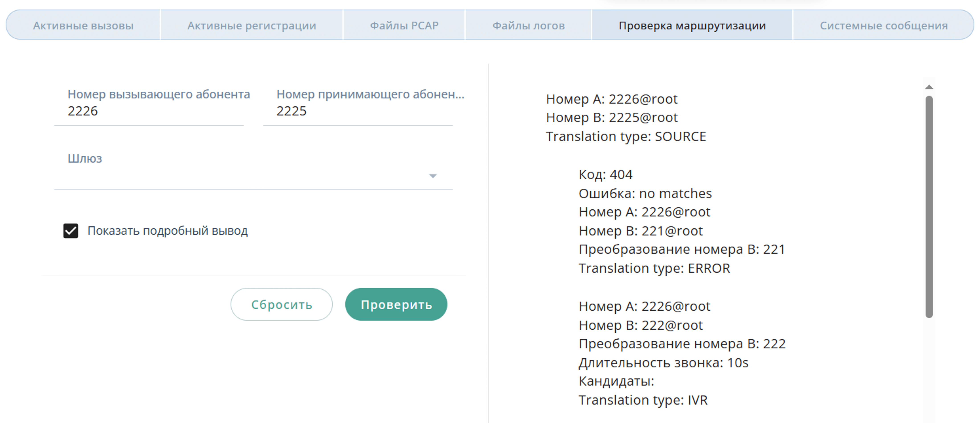Click the Код: 404 output line
The width and height of the screenshot is (980, 423).
(605, 175)
